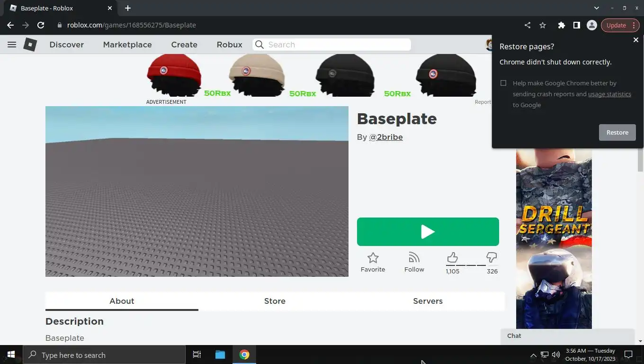Switch to the About tab
644x364 pixels.
point(122,301)
